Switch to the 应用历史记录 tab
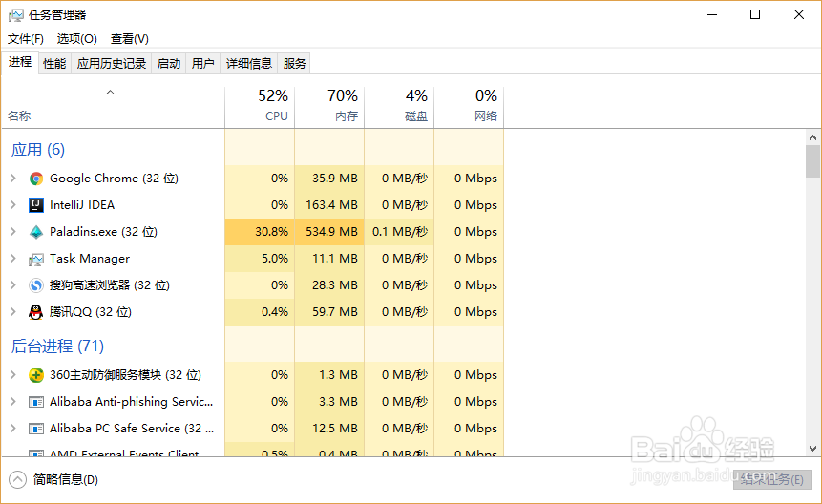This screenshot has width=822, height=504. pos(112,64)
